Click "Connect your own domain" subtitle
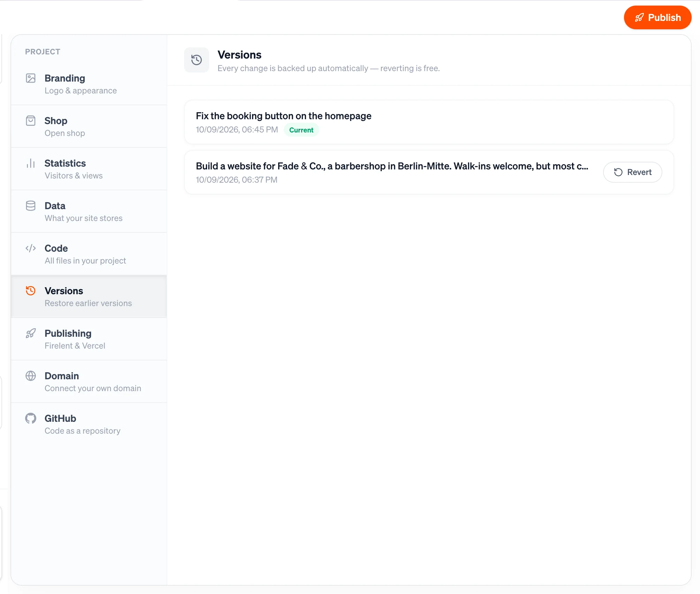This screenshot has width=700, height=594. click(93, 388)
